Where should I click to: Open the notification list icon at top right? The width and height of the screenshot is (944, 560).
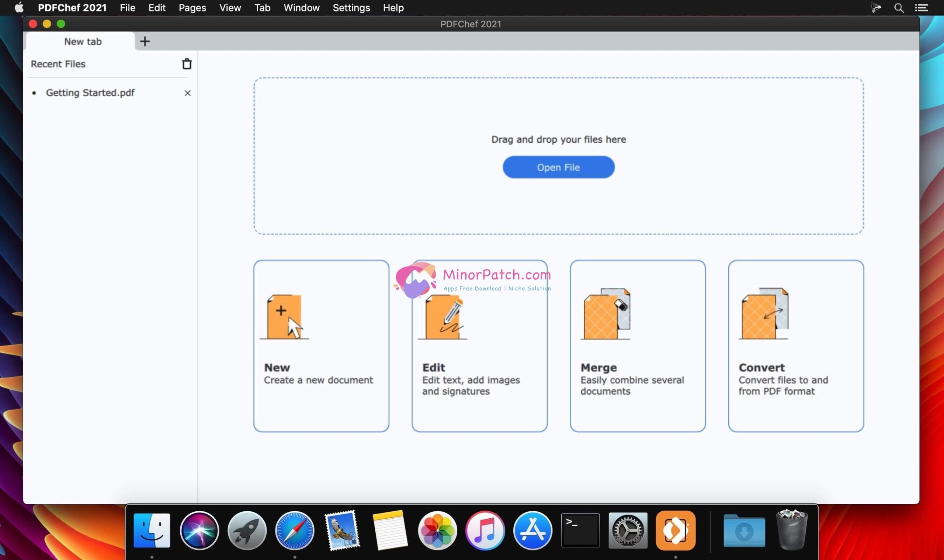[923, 7]
